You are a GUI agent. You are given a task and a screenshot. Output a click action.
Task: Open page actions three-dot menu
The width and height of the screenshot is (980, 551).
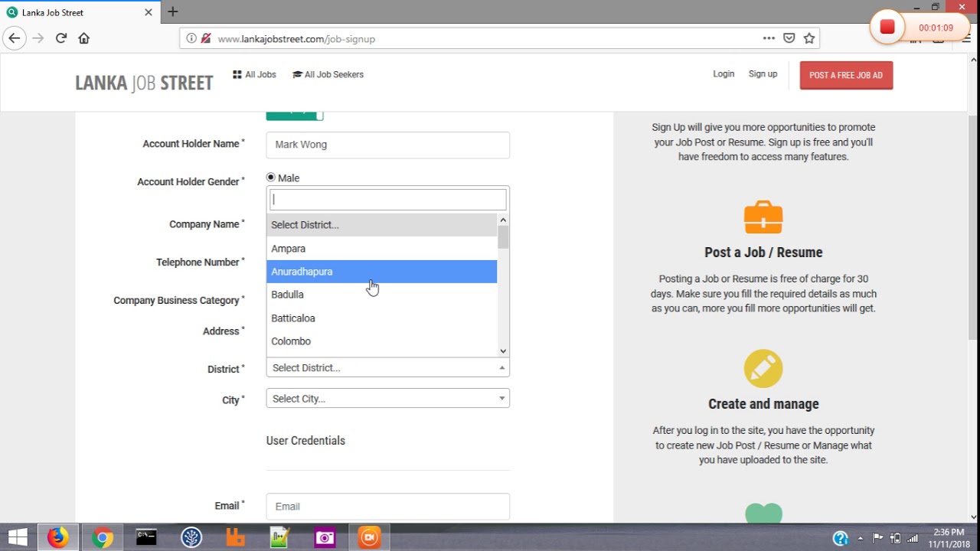(769, 38)
